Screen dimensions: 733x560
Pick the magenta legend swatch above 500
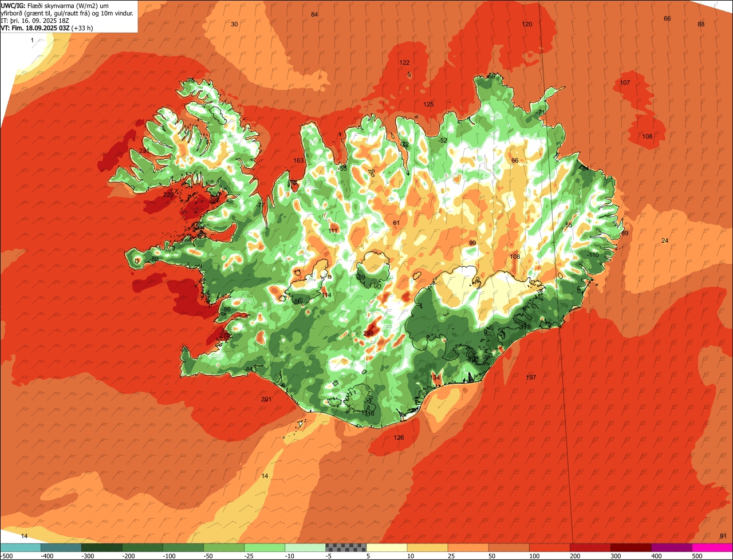[712, 547]
